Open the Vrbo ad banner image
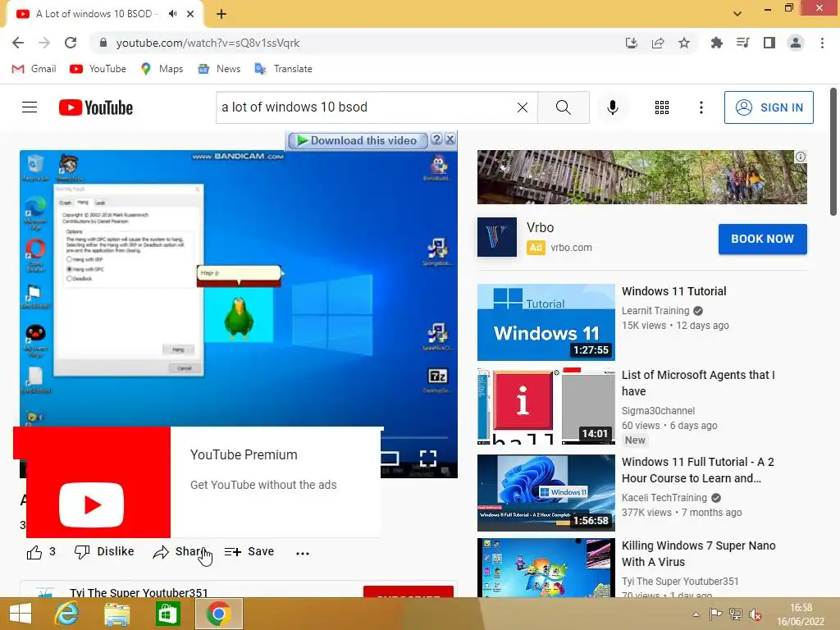 pyautogui.click(x=641, y=177)
